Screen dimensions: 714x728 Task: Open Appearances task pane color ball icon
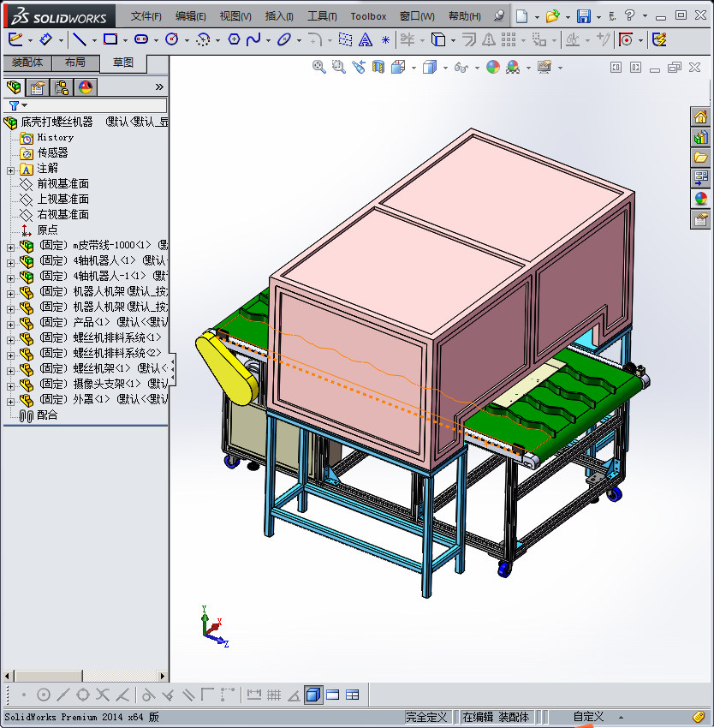(700, 199)
